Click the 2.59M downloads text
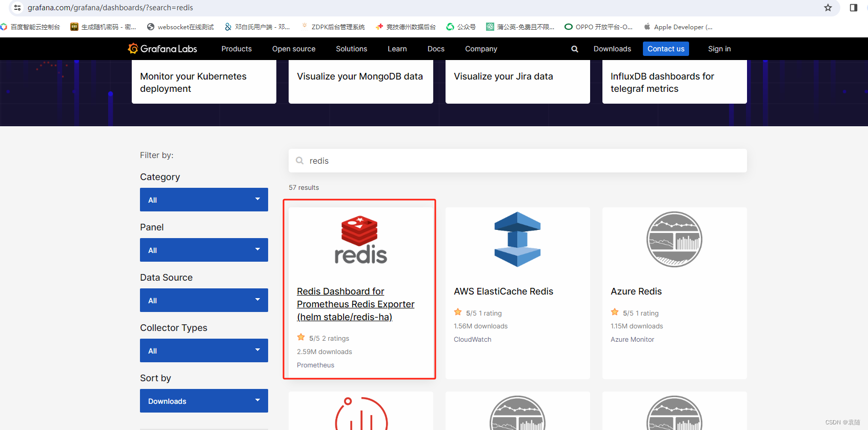 tap(325, 351)
